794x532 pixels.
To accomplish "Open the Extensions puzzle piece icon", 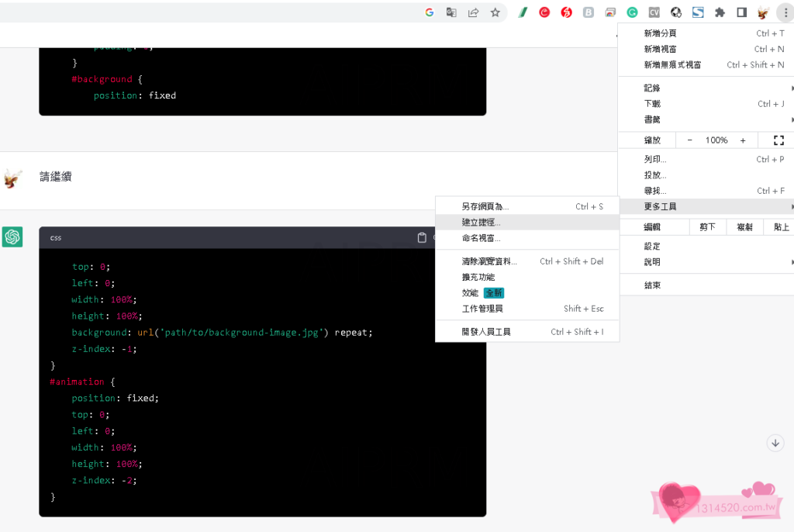I will pyautogui.click(x=720, y=12).
